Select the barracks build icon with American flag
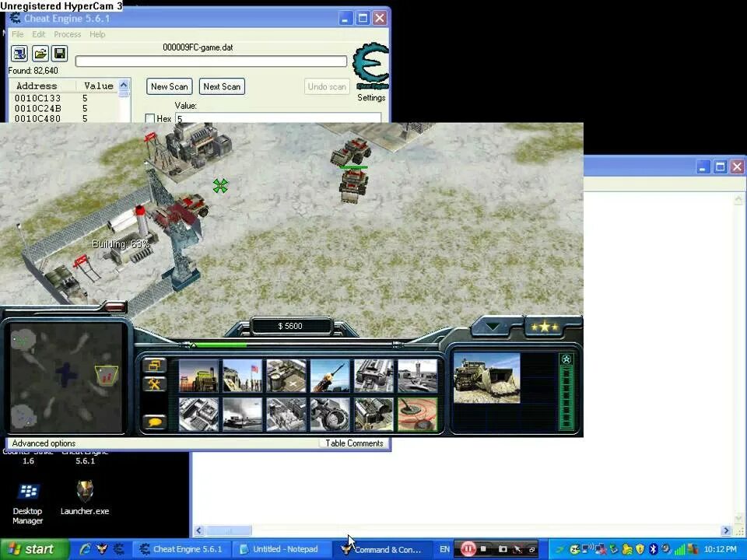Viewport: 747px width, 560px height. point(242,376)
